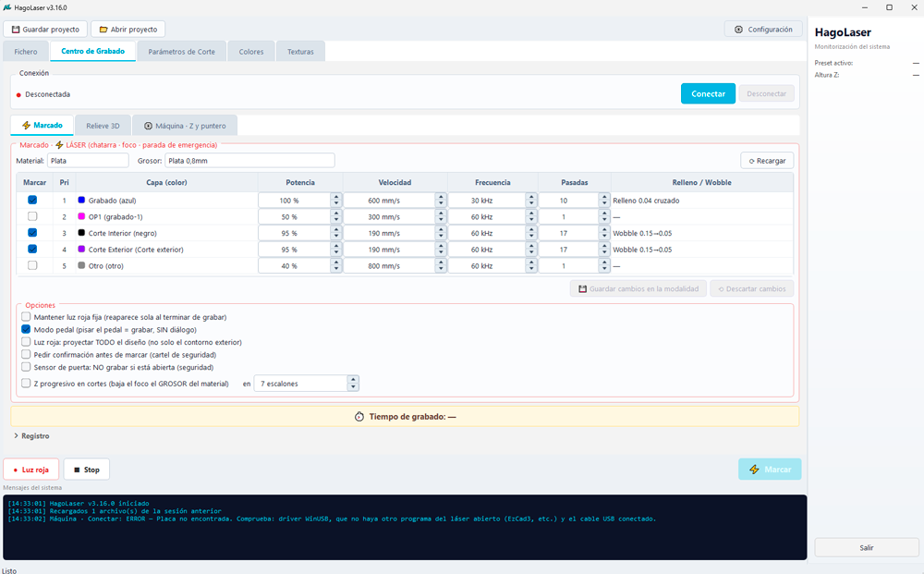This screenshot has height=574, width=924.
Task: Uncheck Marcar for Grabado (azul) layer
Action: click(32, 201)
